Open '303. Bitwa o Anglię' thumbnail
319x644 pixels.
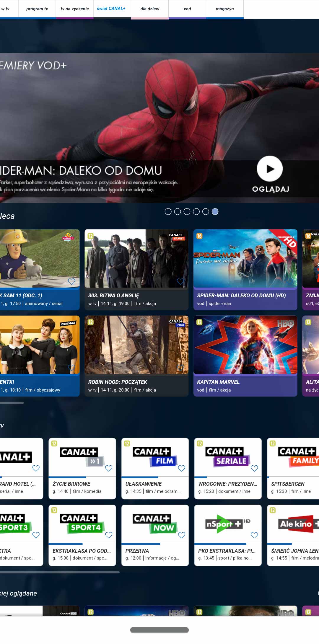click(x=136, y=258)
